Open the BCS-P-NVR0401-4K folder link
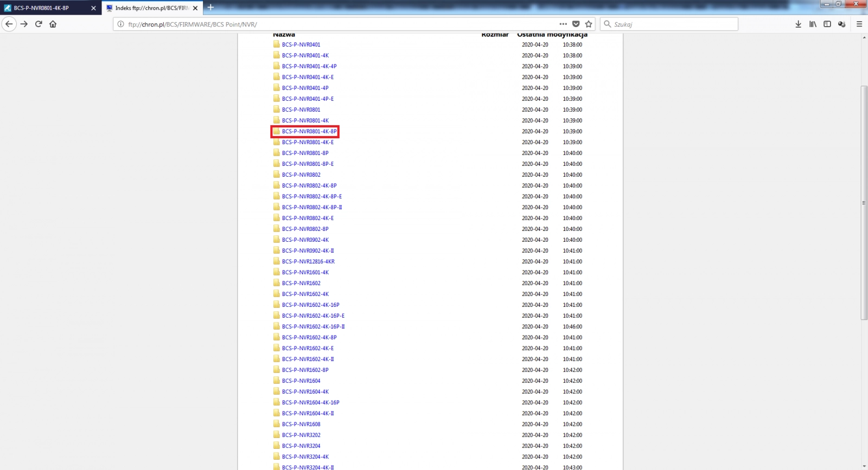The width and height of the screenshot is (868, 470). [x=305, y=55]
